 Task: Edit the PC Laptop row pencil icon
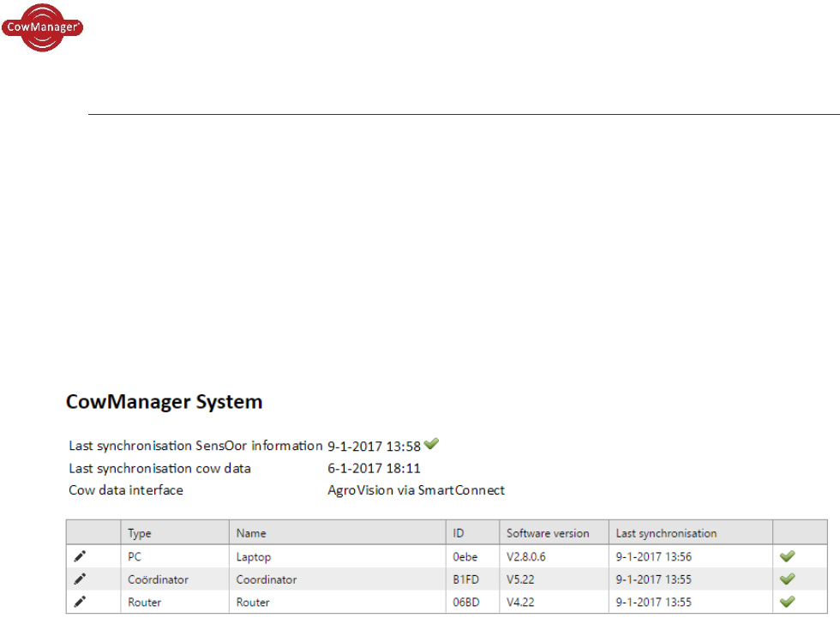80,556
